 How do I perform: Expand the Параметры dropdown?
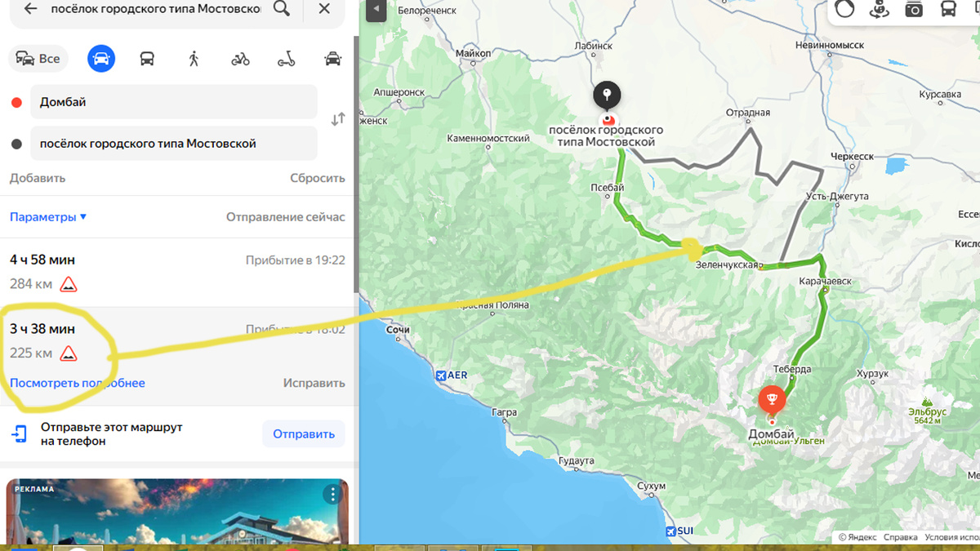[48, 217]
